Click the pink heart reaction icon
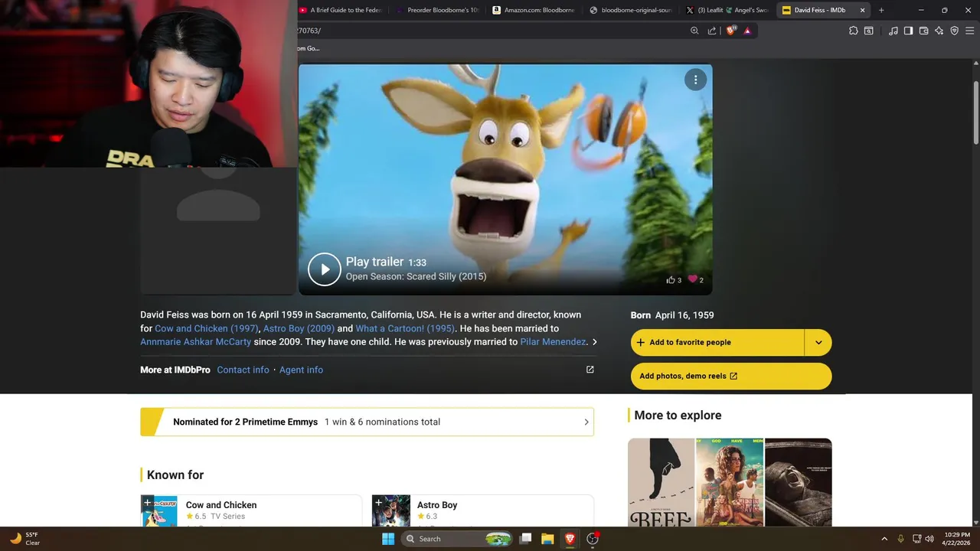 point(692,279)
